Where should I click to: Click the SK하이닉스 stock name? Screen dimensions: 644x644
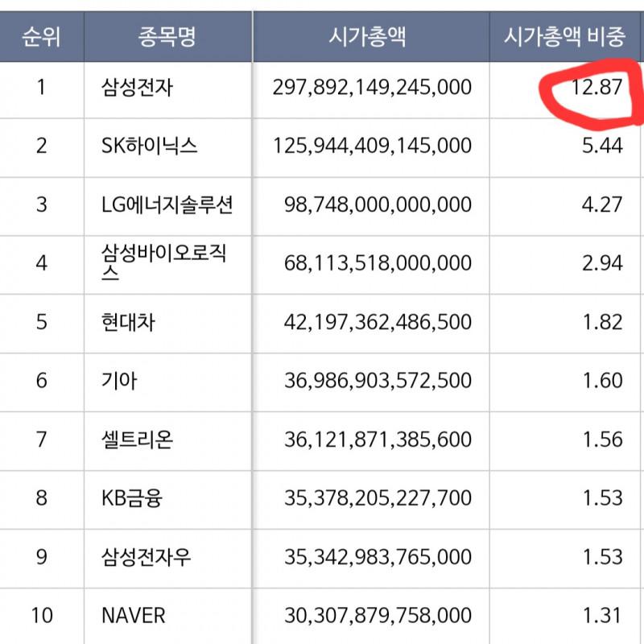[x=150, y=146]
